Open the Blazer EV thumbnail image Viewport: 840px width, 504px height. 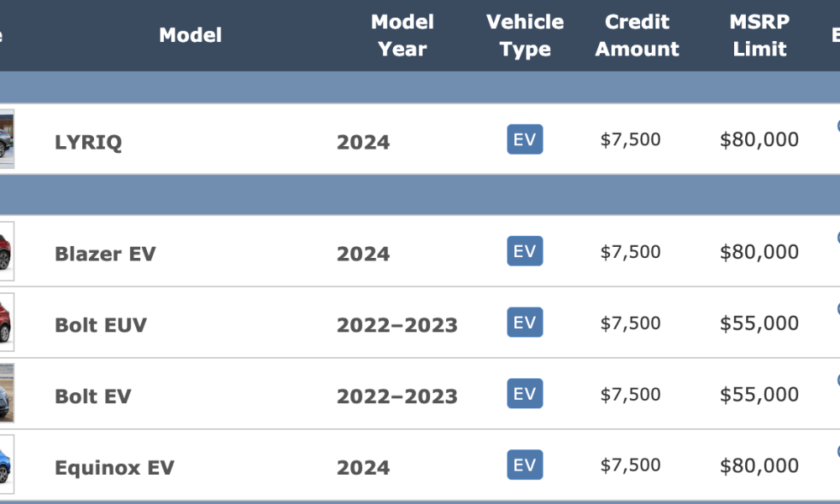[x=7, y=251]
